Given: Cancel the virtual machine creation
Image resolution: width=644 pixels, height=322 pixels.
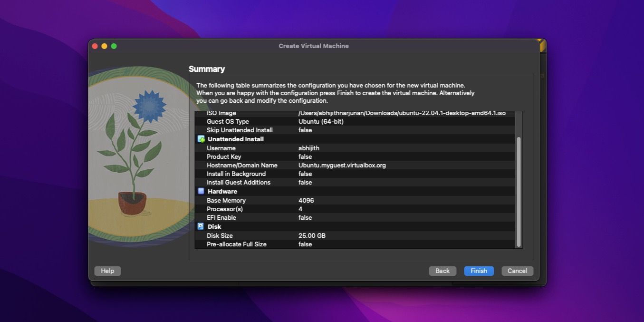Looking at the screenshot, I should point(517,271).
